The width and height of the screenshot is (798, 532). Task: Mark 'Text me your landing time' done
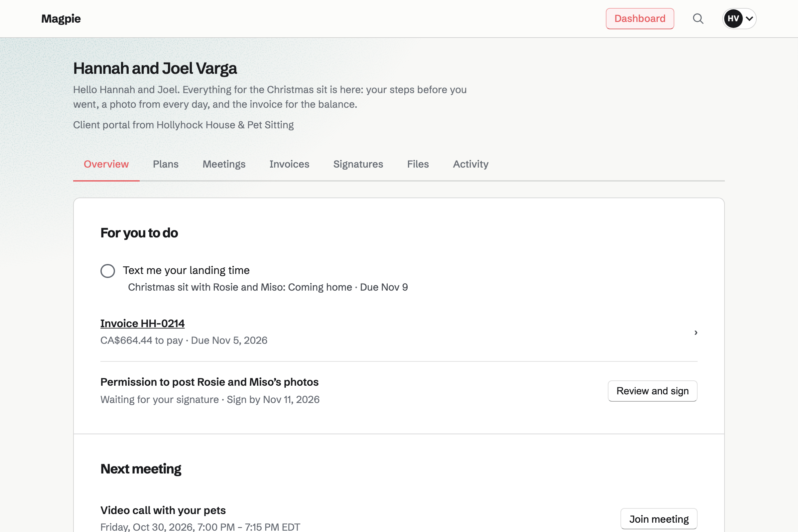[107, 271]
